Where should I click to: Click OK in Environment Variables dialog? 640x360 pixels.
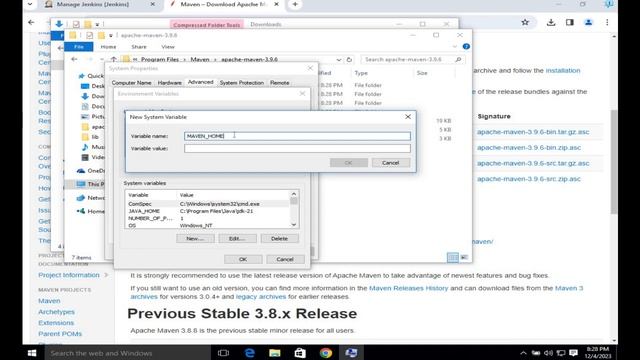pyautogui.click(x=243, y=259)
